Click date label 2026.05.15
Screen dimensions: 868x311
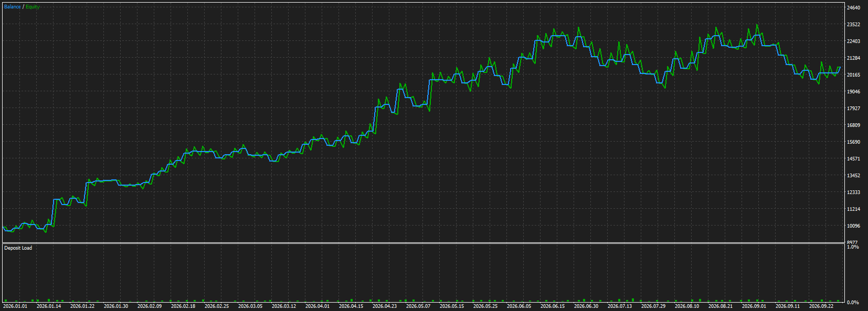click(x=452, y=306)
